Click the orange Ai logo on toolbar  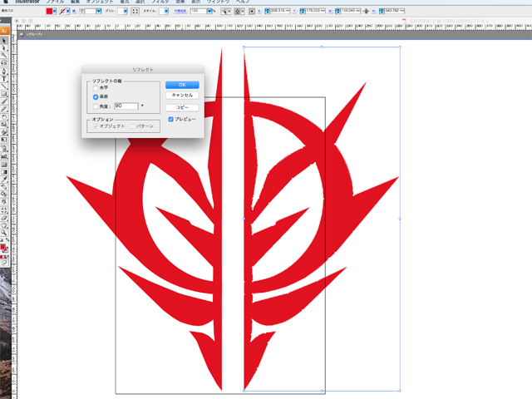click(x=4, y=31)
